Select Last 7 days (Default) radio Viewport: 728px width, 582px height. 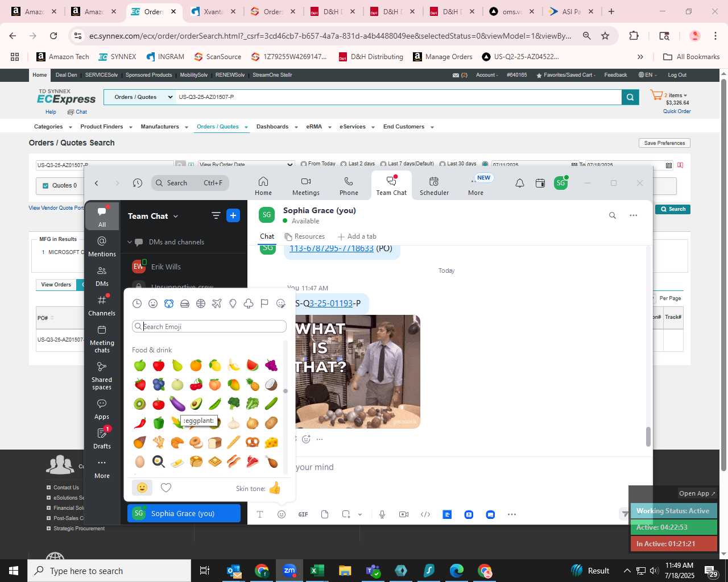pyautogui.click(x=383, y=164)
